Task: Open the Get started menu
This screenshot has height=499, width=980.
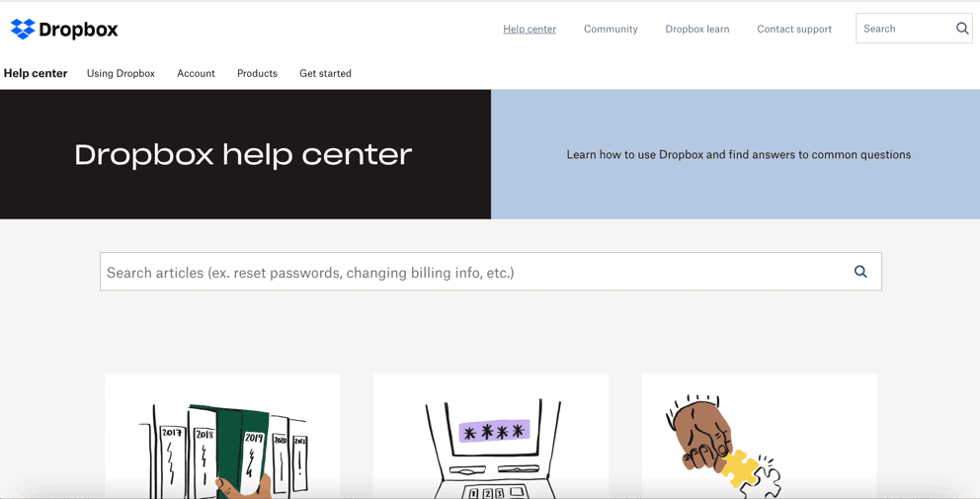Action: click(325, 73)
